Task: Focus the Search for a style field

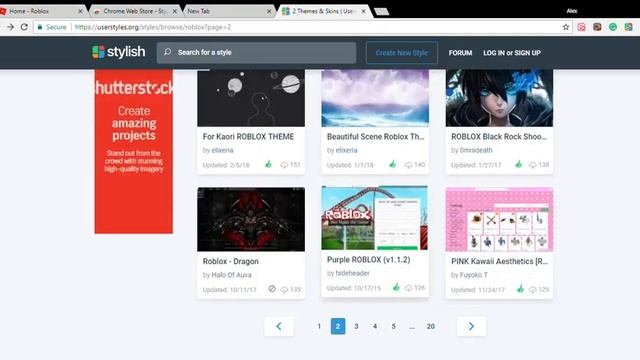Action: tap(256, 52)
